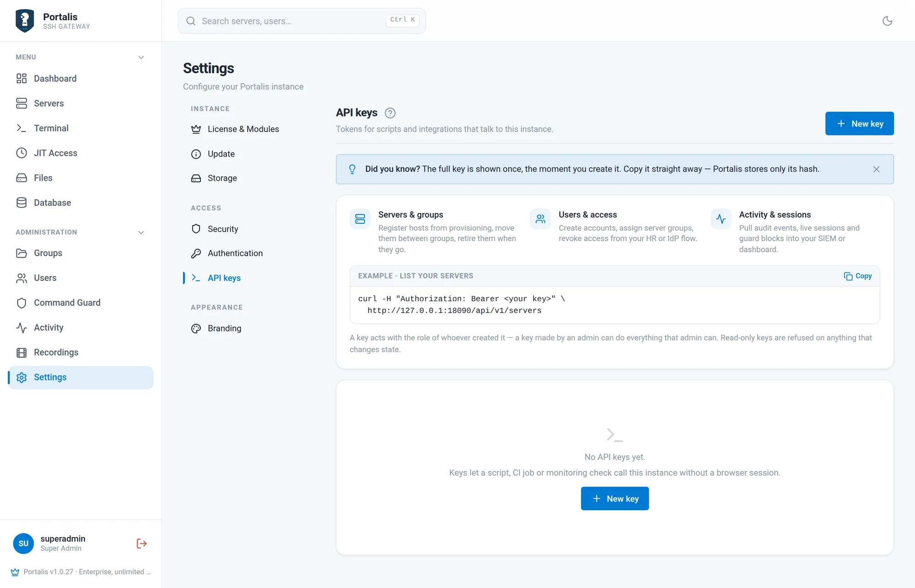Switch to the Update settings tab
This screenshot has height=588, width=915.
[x=221, y=154]
